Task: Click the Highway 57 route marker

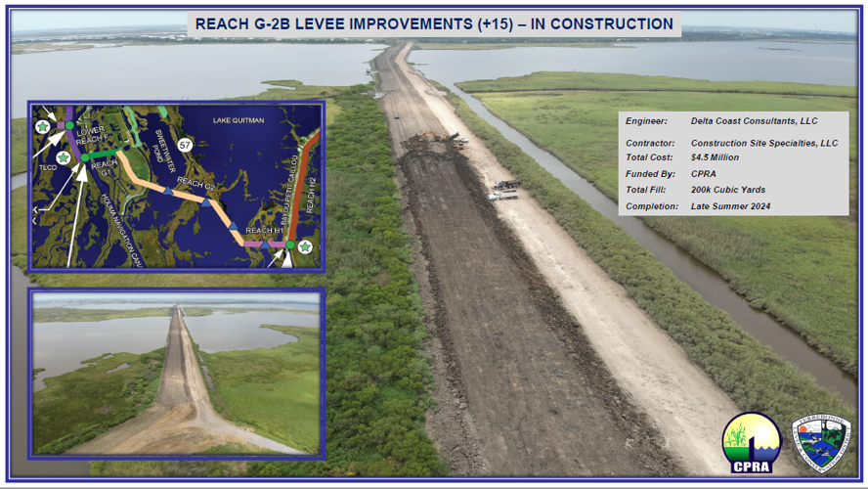Action: point(186,147)
